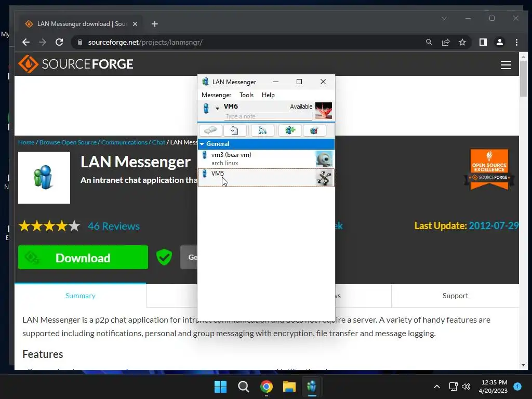Click the VM5 jacks avatar thumbnail
The height and width of the screenshot is (399, 532).
324,178
